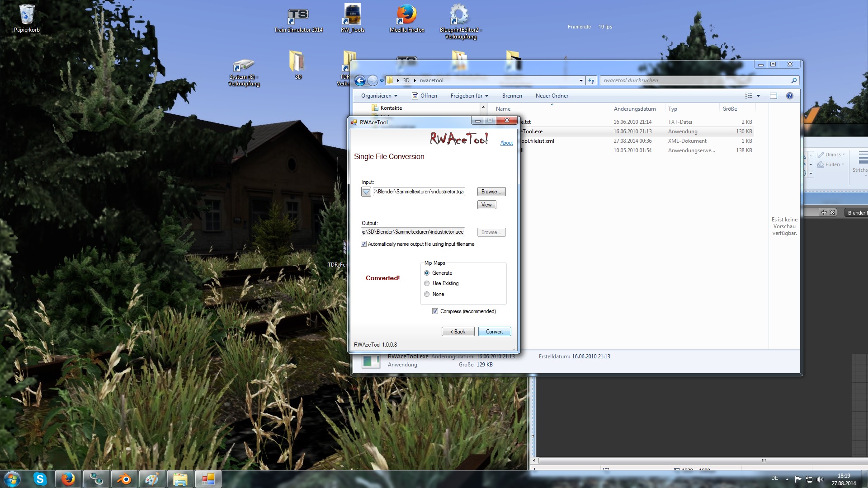Screen dimensions: 868x488
Task: Launch Mozilla Firefox from the desktop
Action: (407, 19)
